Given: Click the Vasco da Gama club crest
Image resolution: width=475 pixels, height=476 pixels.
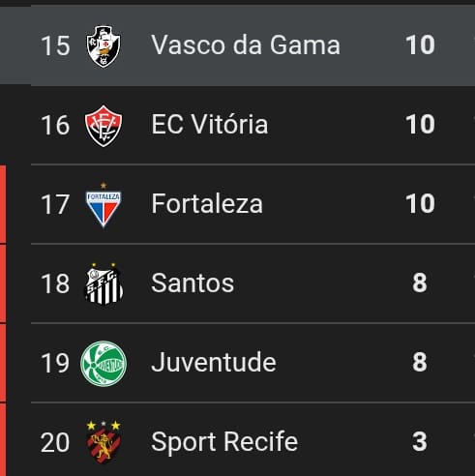Looking at the screenshot, I should pos(104,46).
